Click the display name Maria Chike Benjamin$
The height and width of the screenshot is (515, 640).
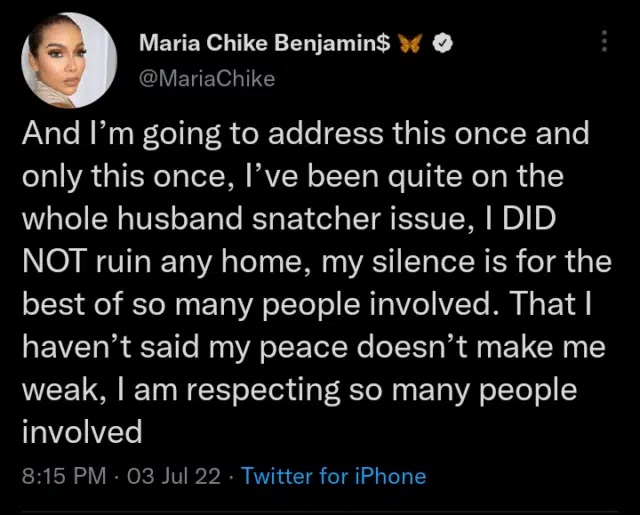click(x=264, y=42)
